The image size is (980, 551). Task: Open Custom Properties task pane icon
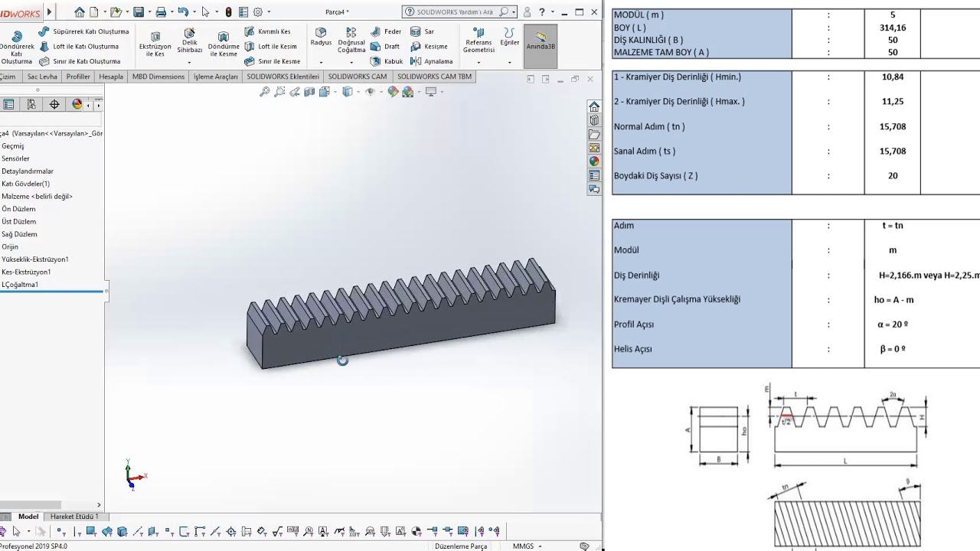pos(594,174)
